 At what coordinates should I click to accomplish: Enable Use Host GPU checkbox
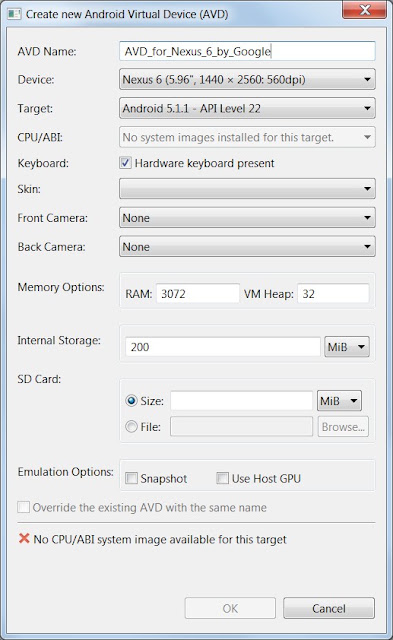pyautogui.click(x=222, y=478)
